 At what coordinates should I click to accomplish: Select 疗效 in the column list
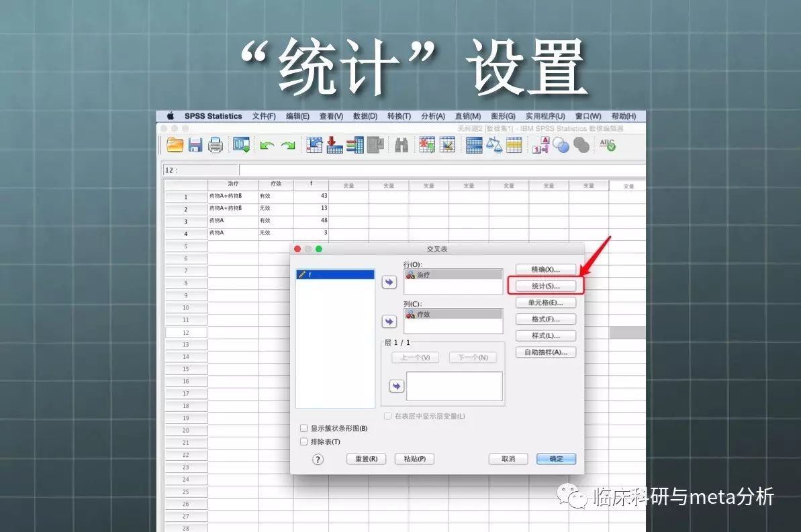point(454,315)
